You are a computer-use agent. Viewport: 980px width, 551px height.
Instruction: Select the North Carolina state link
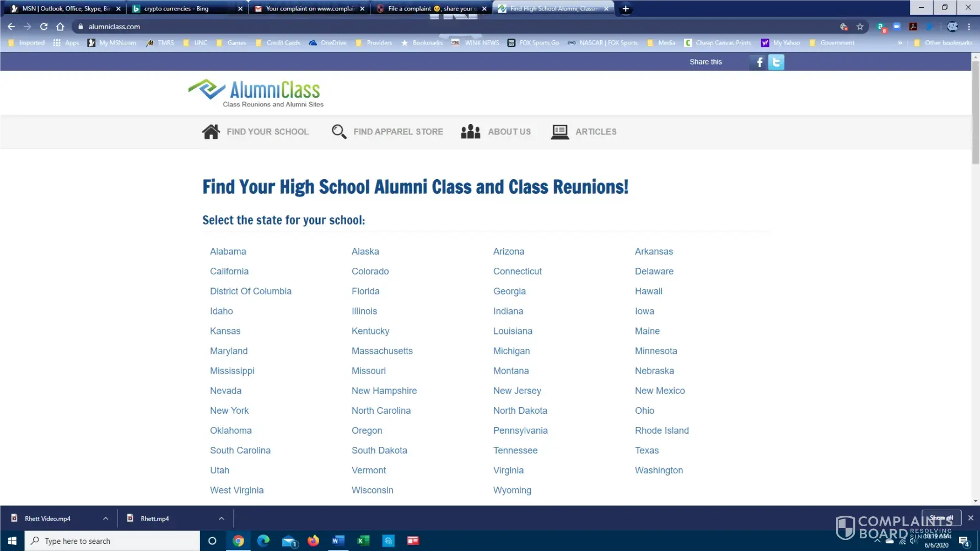[381, 410]
